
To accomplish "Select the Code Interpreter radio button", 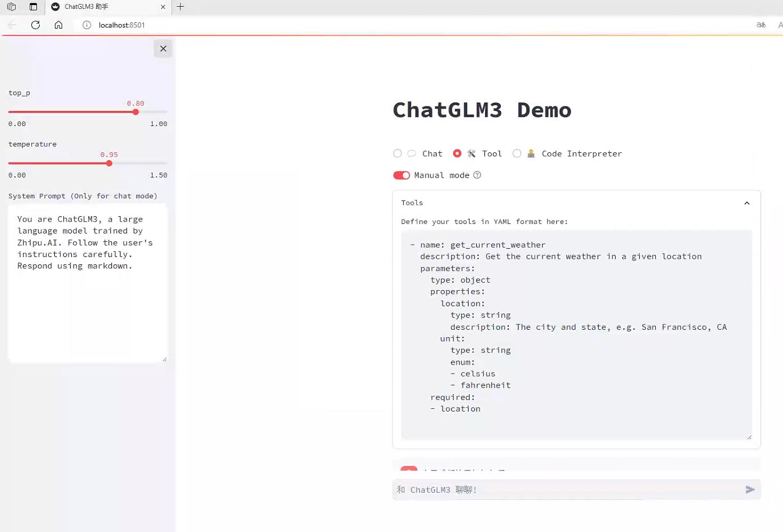I will [517, 153].
